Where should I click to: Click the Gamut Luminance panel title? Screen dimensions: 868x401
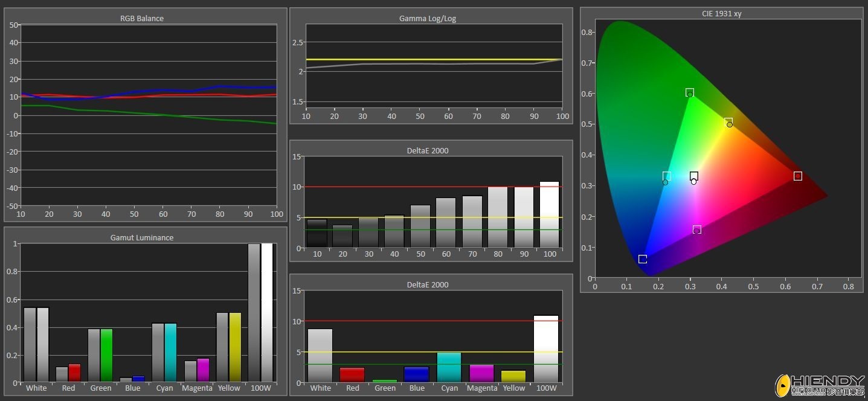coord(142,237)
